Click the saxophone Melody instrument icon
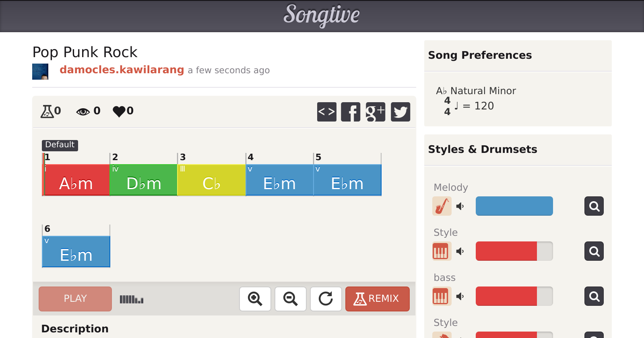Viewport: 644px width, 338px height. [442, 206]
